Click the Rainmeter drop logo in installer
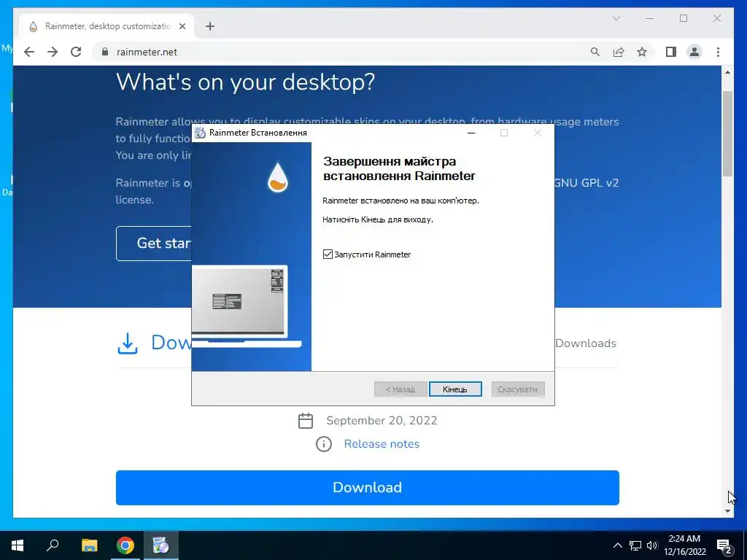Screen dimensions: 747x560 pyautogui.click(x=277, y=178)
